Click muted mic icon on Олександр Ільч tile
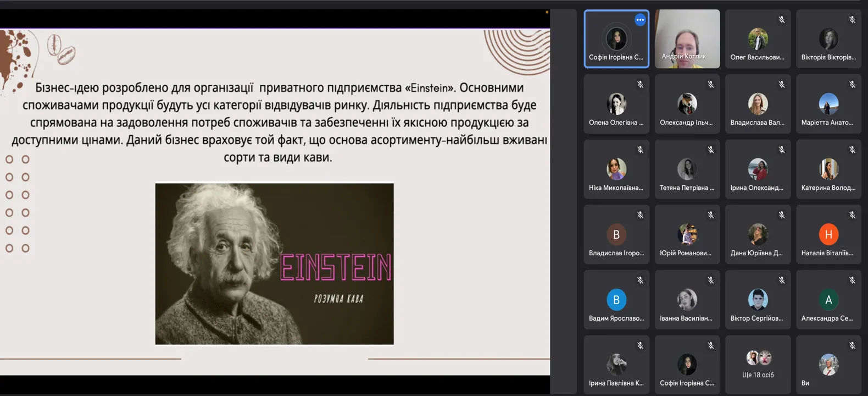This screenshot has width=868, height=396. tap(711, 85)
